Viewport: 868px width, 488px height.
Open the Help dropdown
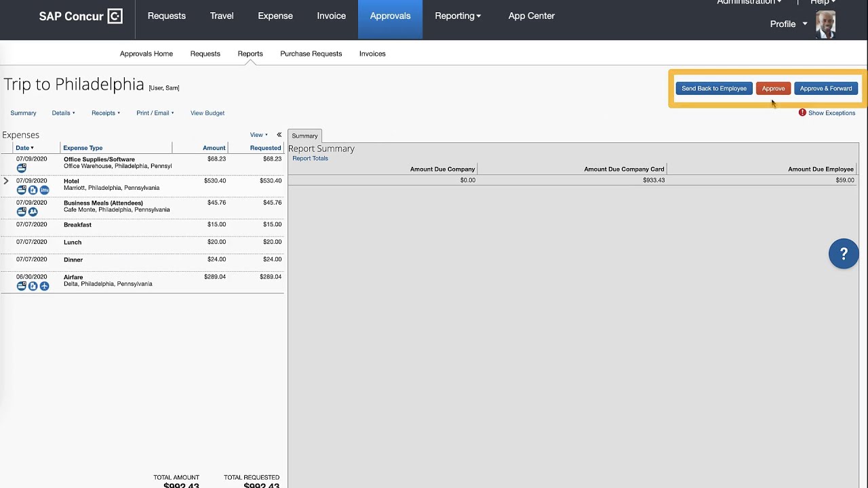pos(823,2)
